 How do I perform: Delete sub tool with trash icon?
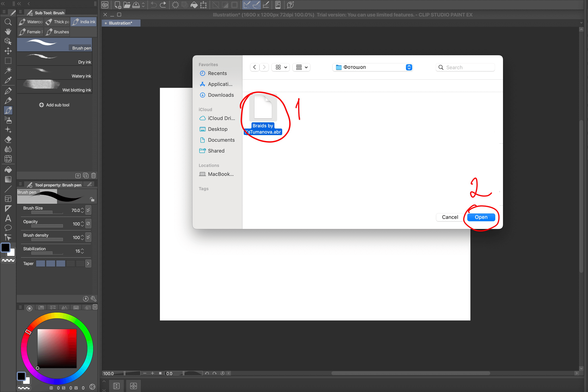tap(94, 175)
